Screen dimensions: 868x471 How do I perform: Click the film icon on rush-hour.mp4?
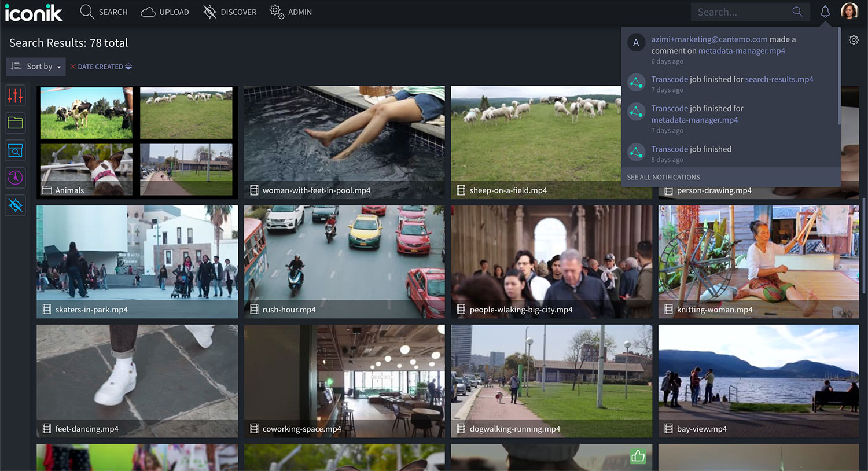254,310
